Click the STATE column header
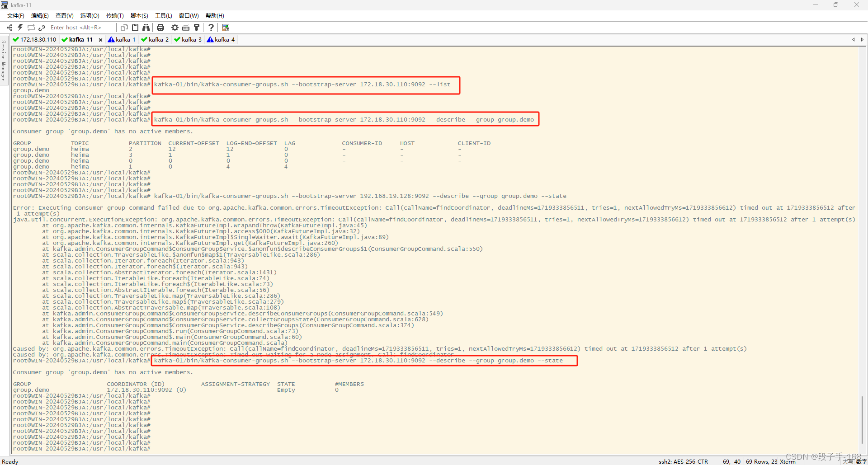This screenshot has height=465, width=868. click(x=286, y=384)
